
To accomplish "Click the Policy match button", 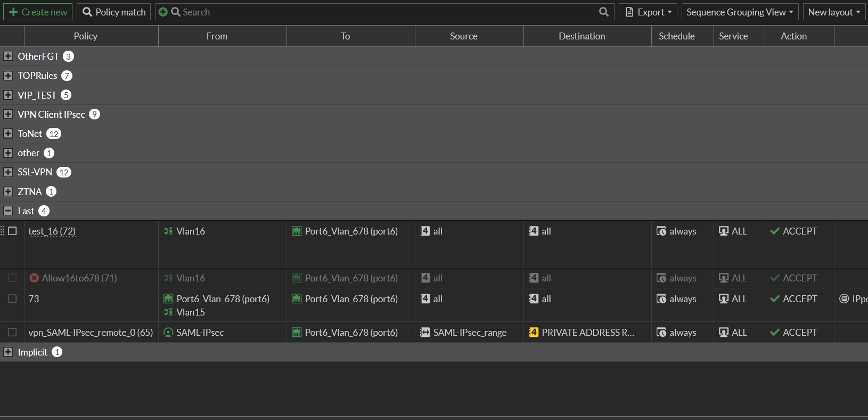I will [x=113, y=12].
